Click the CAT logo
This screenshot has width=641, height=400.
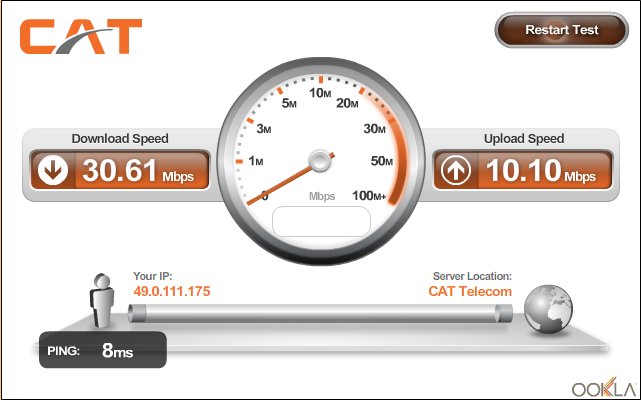[81, 36]
